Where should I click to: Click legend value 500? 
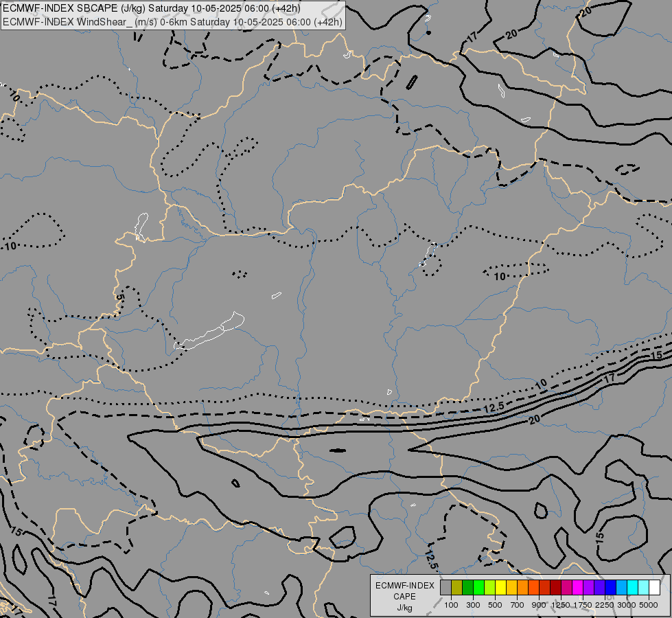[495, 605]
